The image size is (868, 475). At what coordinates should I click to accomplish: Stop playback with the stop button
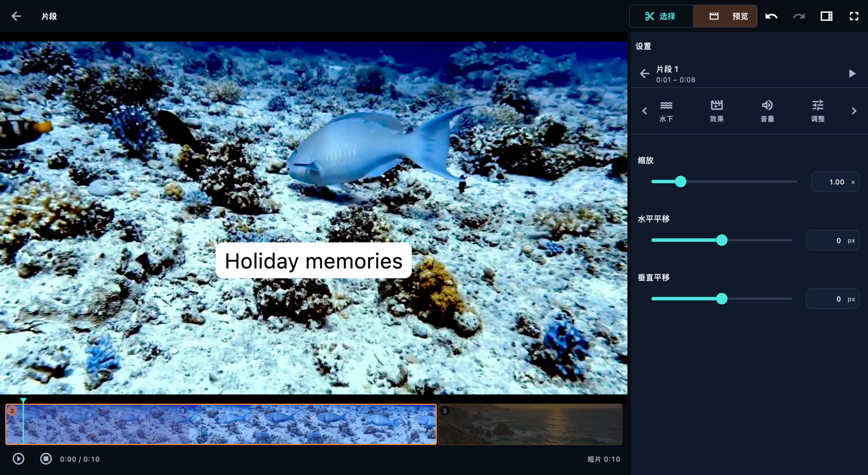pyautogui.click(x=46, y=458)
